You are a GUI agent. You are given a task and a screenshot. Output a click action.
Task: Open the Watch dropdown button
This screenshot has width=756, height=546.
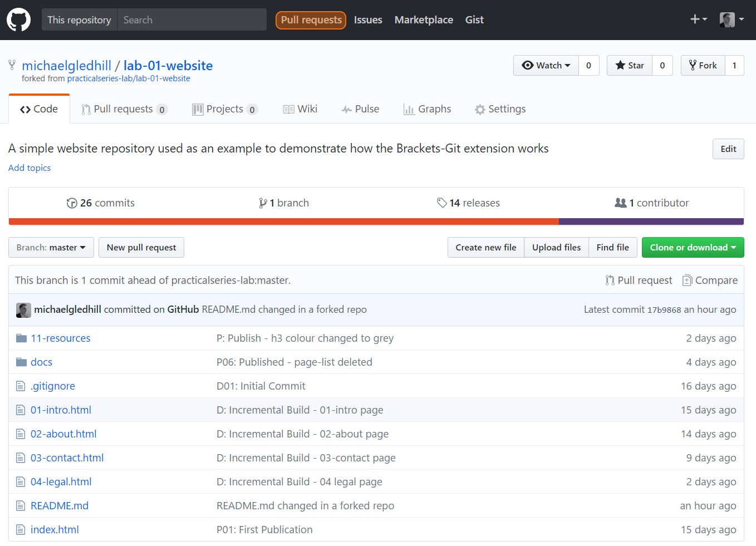(546, 65)
